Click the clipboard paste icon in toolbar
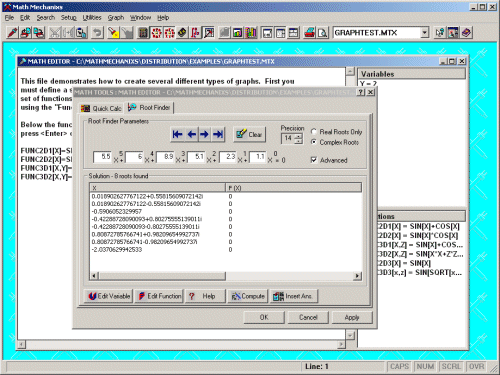500x375 pixels. (81, 33)
